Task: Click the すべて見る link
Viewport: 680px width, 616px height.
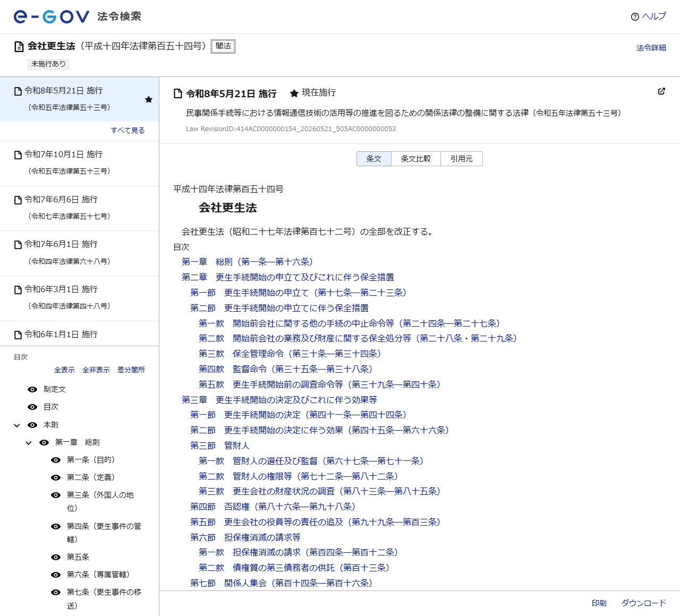Action: pyautogui.click(x=127, y=130)
